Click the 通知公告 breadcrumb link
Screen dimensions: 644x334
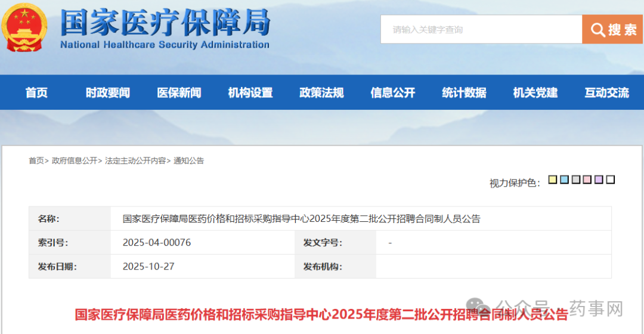pyautogui.click(x=188, y=160)
